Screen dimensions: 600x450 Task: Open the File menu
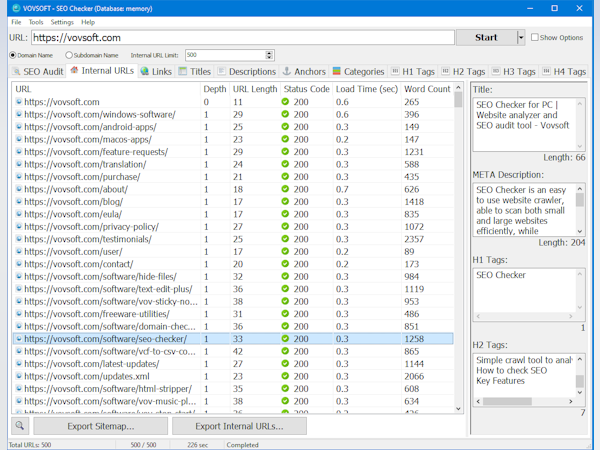tap(16, 22)
